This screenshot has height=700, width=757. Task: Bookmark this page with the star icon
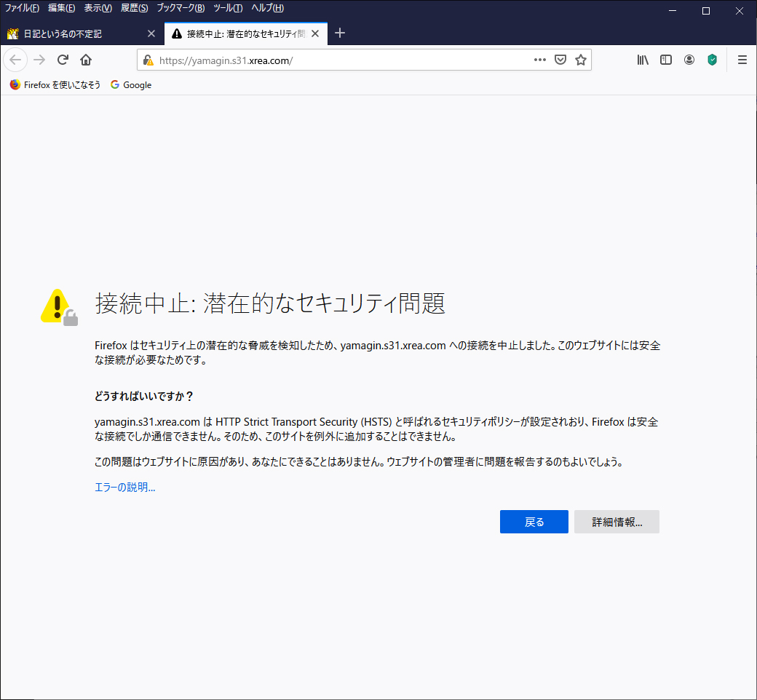tap(581, 60)
